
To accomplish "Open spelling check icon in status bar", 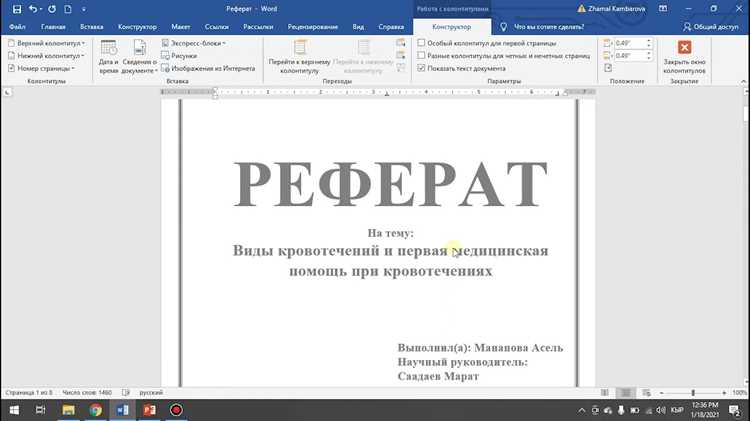I will click(x=126, y=392).
